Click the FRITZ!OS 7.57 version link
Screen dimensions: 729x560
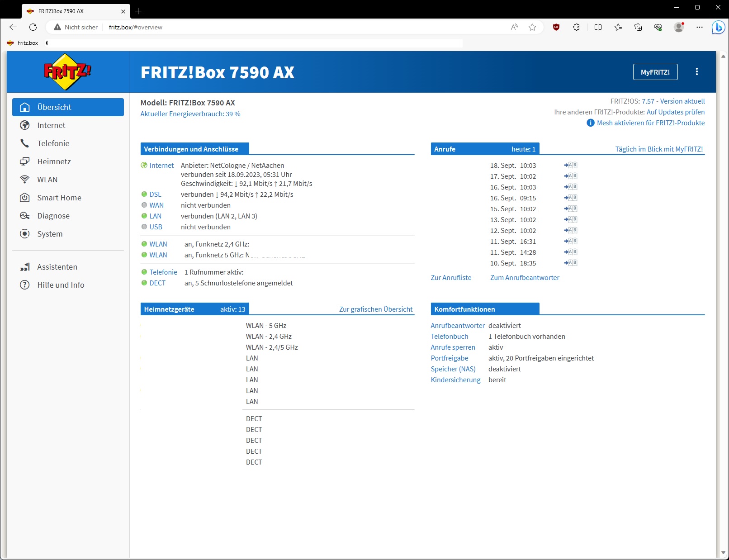(x=673, y=101)
